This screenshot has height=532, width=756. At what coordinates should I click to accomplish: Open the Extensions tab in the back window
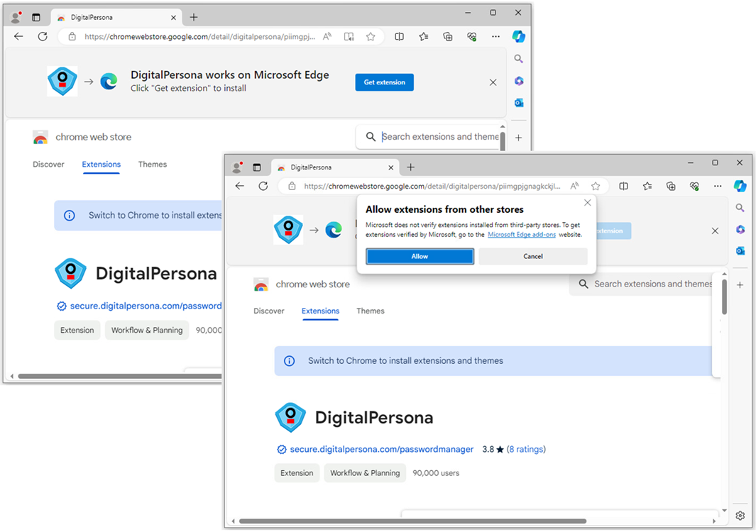pyautogui.click(x=102, y=165)
